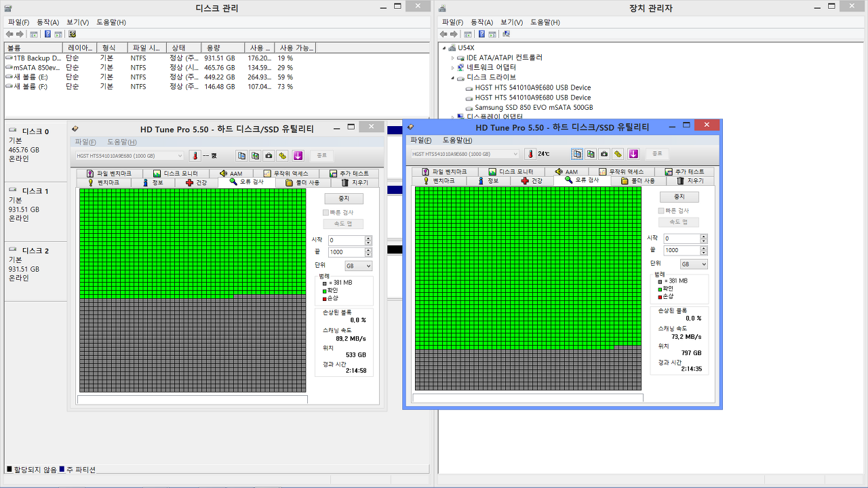
Task: Click forward arrow in Disk Management toolbar
Action: [20, 34]
